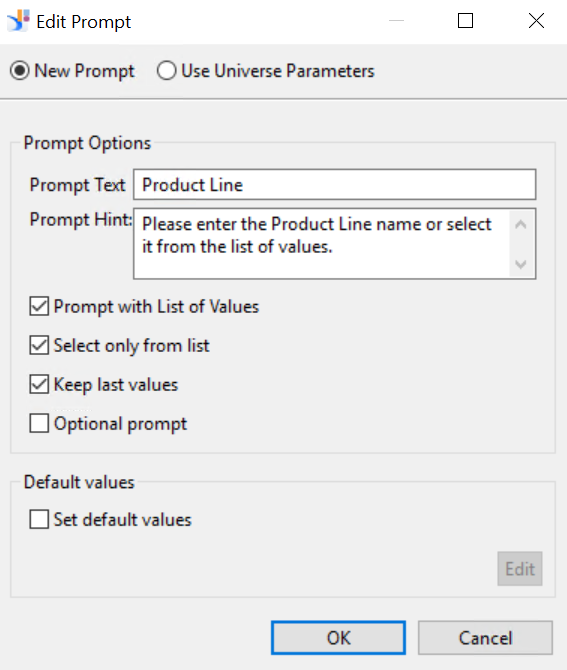This screenshot has height=670, width=567.
Task: Maximize the Edit Prompt window
Action: click(x=465, y=21)
